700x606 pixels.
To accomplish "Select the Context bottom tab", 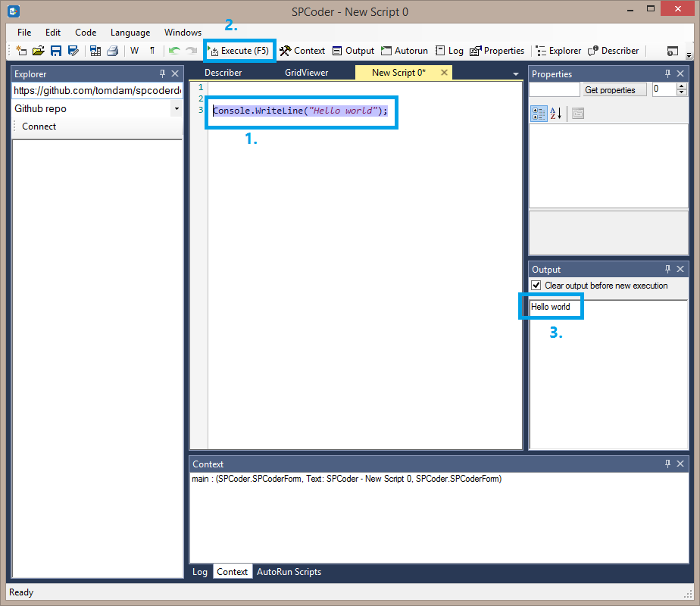I will [x=232, y=572].
